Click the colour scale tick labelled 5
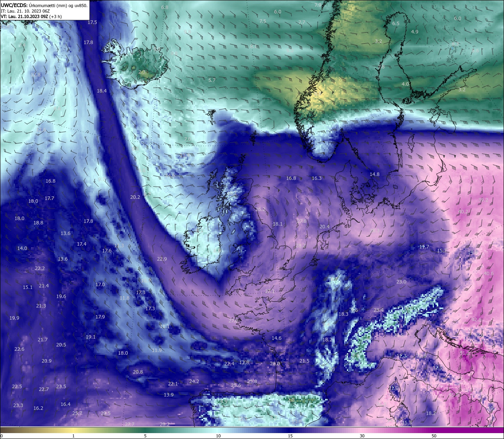 point(145,436)
